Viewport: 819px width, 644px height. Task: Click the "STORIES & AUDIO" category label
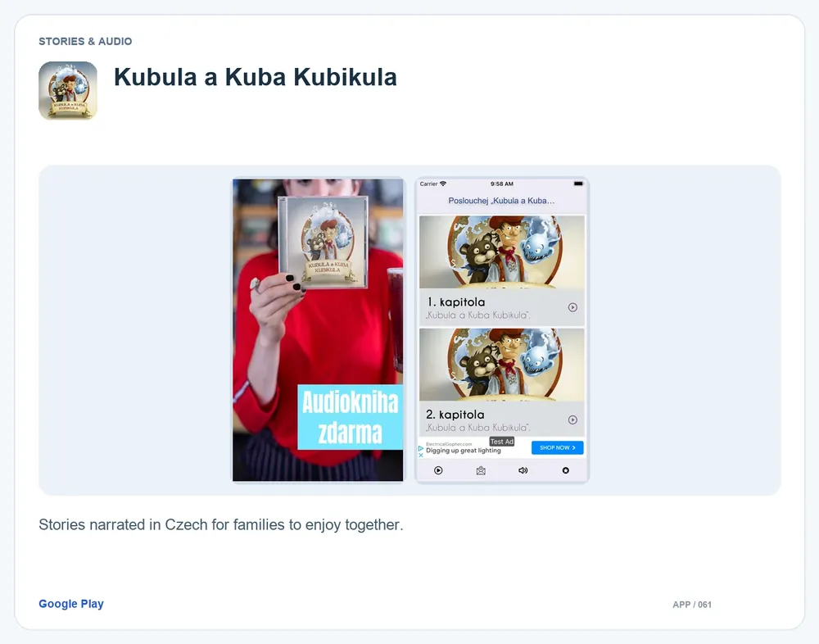(85, 41)
